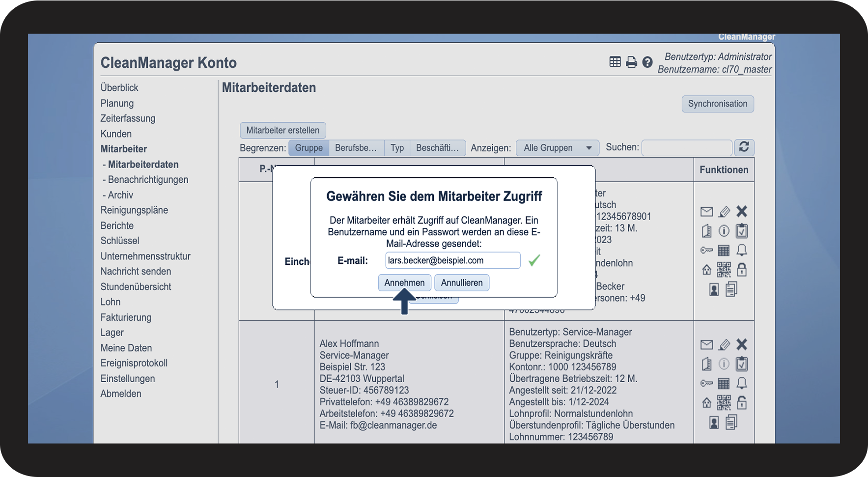Open Kunden in the sidebar
This screenshot has width=868, height=477.
116,134
